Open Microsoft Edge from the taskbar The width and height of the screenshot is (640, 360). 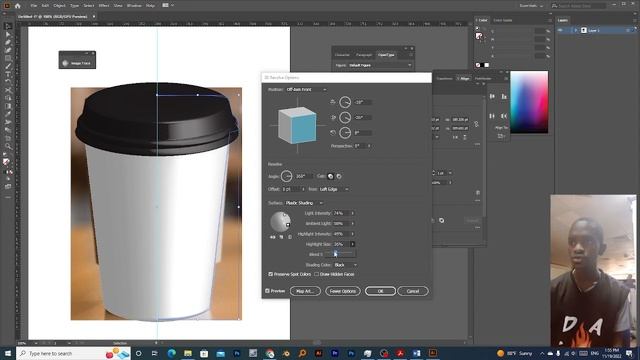[171, 353]
